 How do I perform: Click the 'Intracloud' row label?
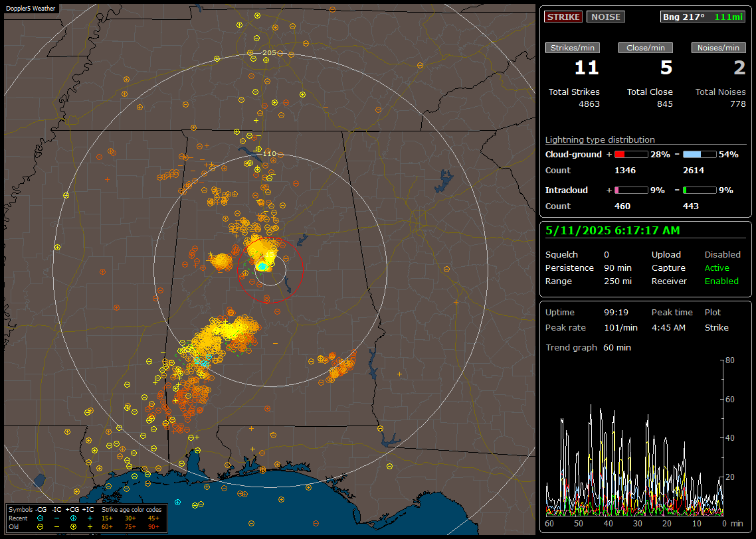pyautogui.click(x=567, y=191)
